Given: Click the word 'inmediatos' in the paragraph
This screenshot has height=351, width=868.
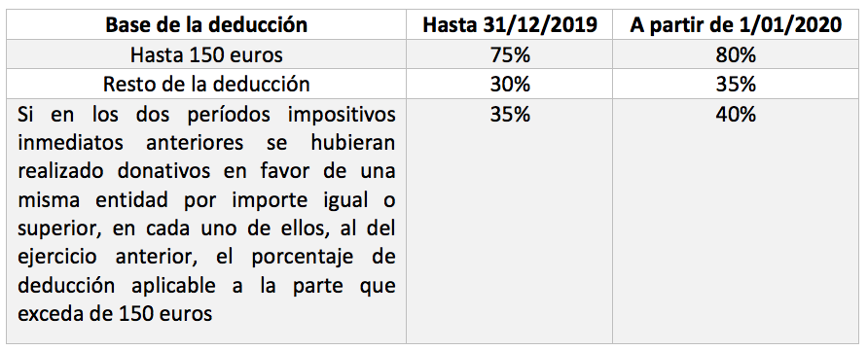Looking at the screenshot, I should click(69, 143).
